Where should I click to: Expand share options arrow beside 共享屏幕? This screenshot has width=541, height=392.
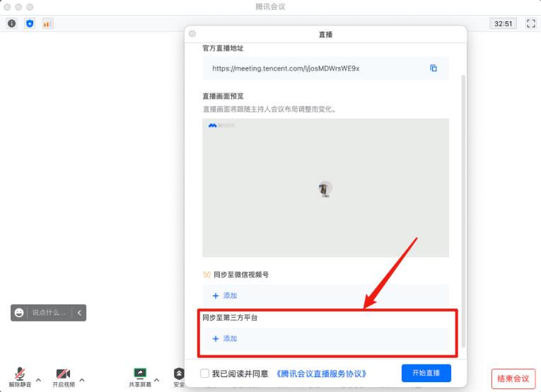coord(156,380)
